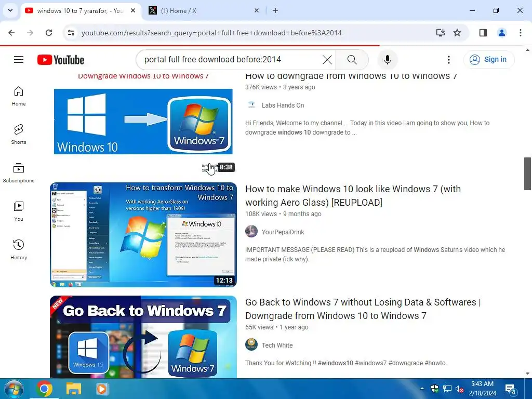Open the Tech White channel name

tap(277, 345)
